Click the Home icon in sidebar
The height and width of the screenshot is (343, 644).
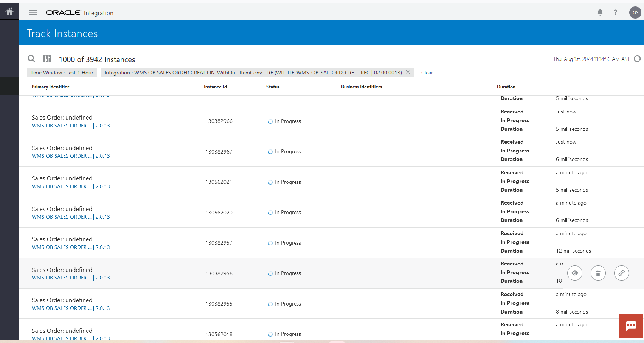click(x=9, y=11)
